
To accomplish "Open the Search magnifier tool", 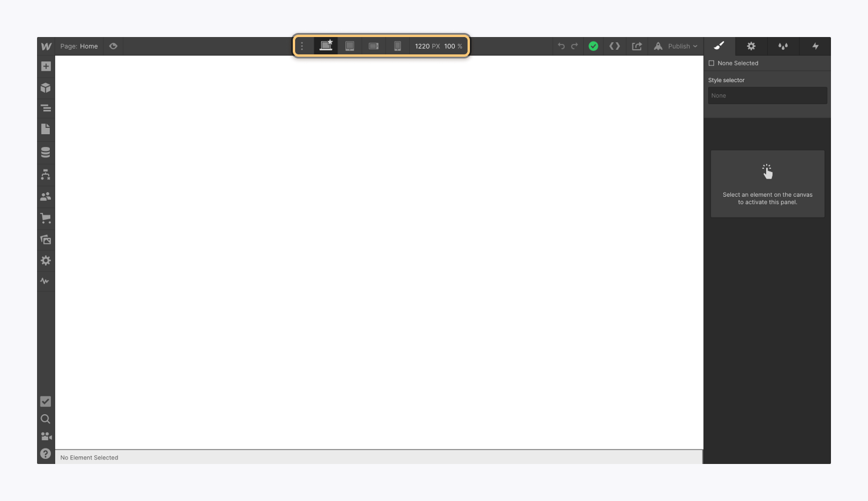I will tap(46, 419).
